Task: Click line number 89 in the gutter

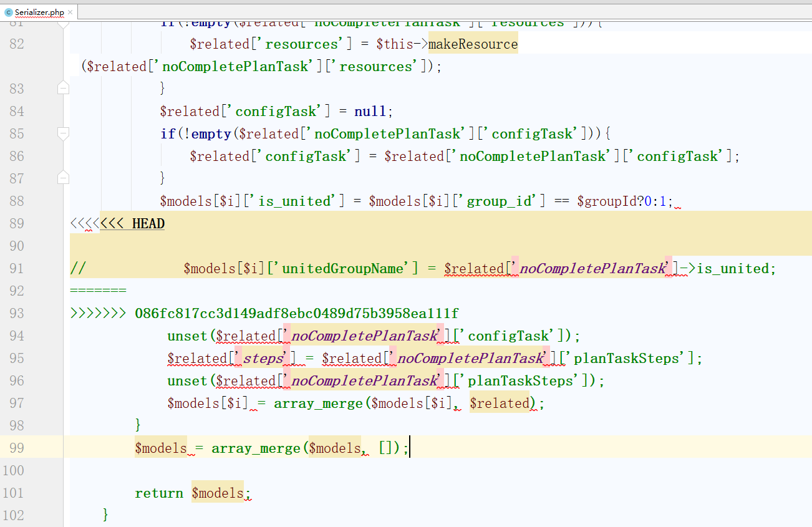Action: [17, 223]
